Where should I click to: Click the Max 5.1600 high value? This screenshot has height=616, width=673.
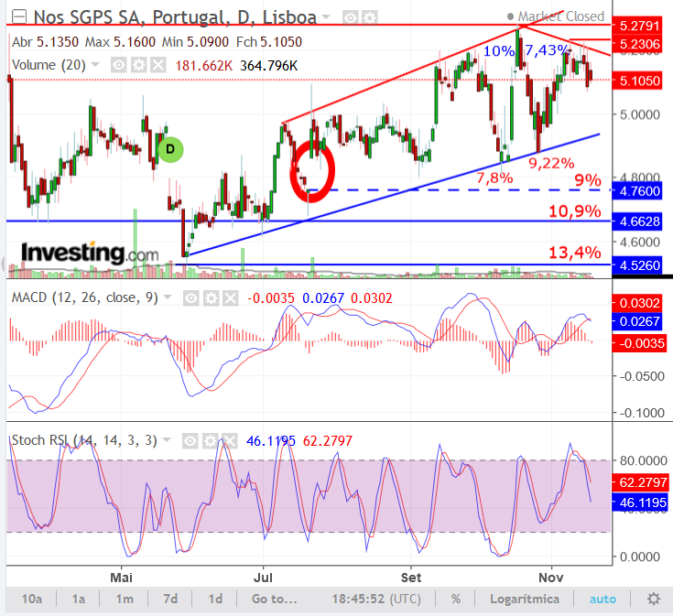click(x=120, y=42)
